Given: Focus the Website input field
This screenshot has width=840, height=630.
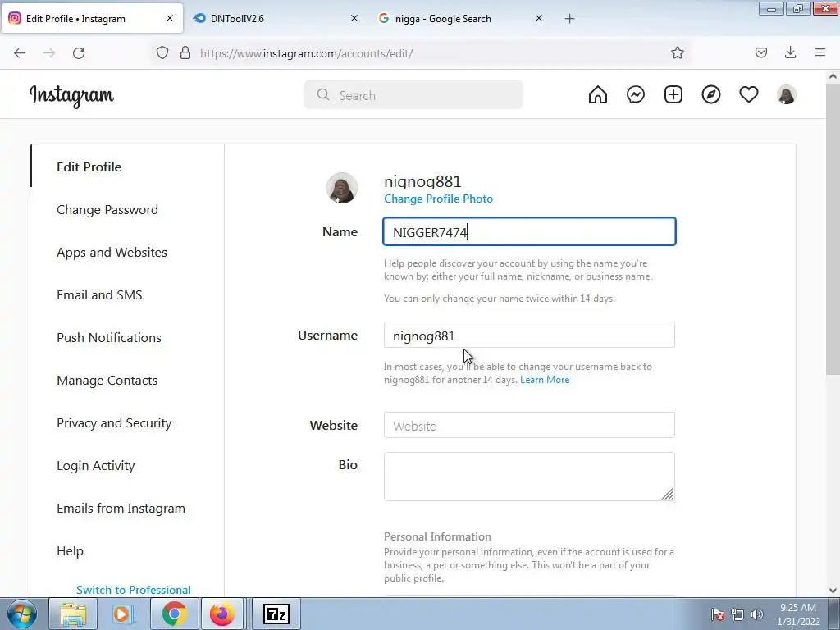Looking at the screenshot, I should pyautogui.click(x=529, y=426).
